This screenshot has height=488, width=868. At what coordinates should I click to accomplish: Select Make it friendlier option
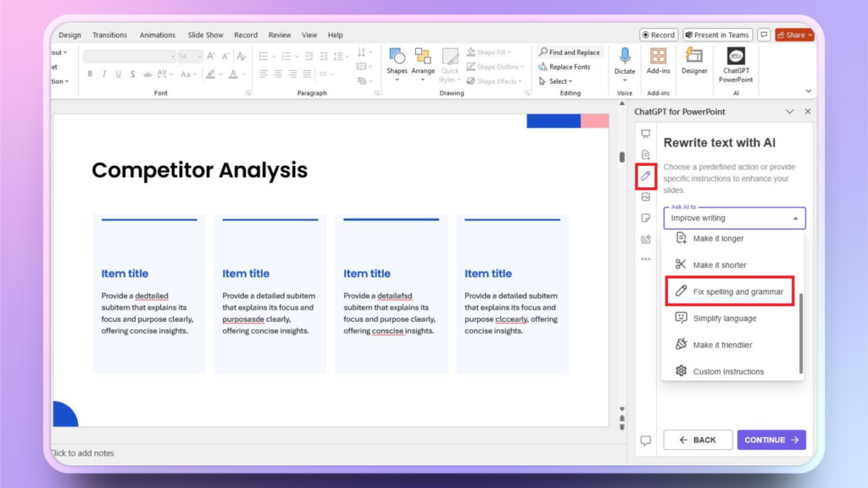(x=732, y=345)
